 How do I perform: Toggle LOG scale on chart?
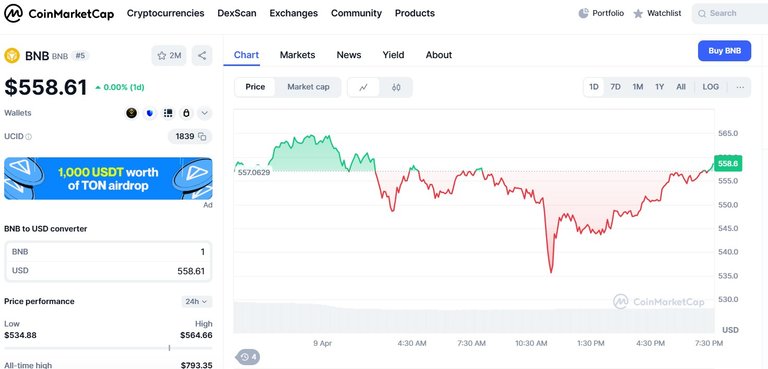[711, 87]
